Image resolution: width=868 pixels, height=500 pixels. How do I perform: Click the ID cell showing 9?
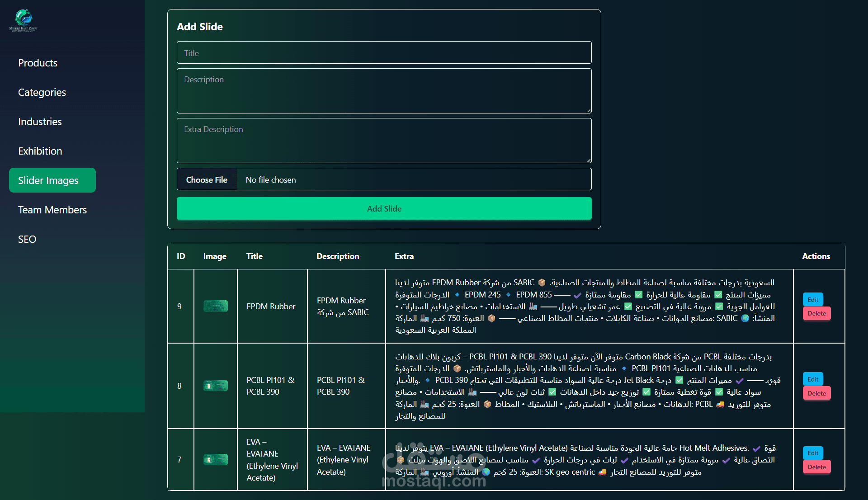tap(181, 307)
